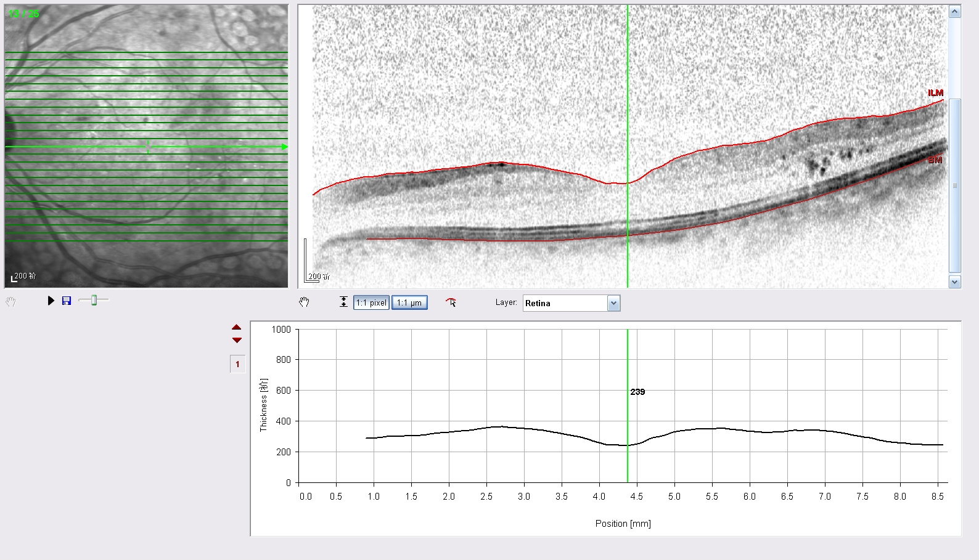979x560 pixels.
Task: Play the B-scan sequence
Action: point(51,301)
